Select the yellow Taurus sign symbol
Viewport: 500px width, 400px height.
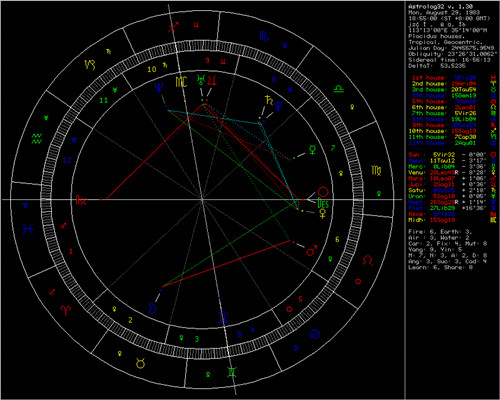click(x=140, y=363)
